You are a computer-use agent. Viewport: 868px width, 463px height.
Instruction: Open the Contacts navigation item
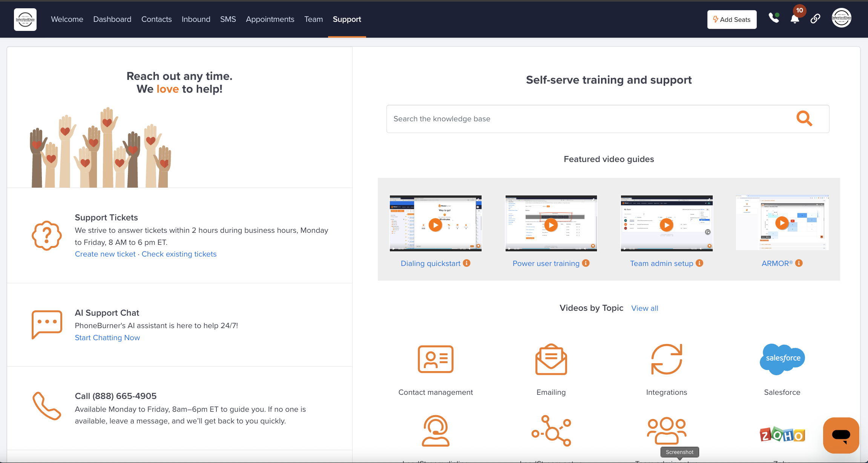pos(156,19)
